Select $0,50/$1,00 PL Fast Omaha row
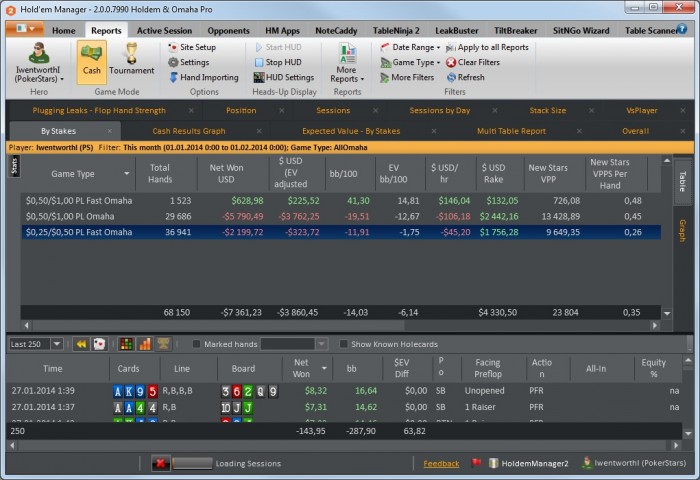This screenshot has height=480, width=700. pos(341,201)
